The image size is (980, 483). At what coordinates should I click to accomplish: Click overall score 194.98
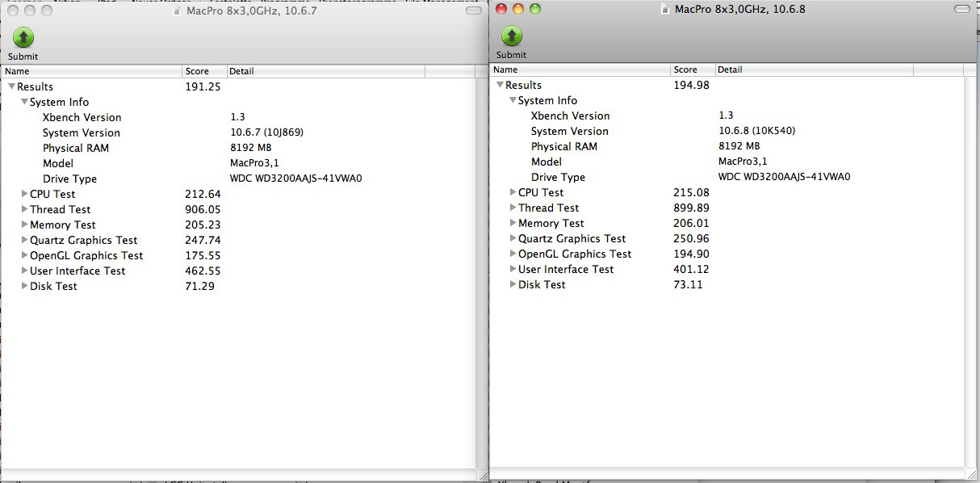click(x=691, y=85)
